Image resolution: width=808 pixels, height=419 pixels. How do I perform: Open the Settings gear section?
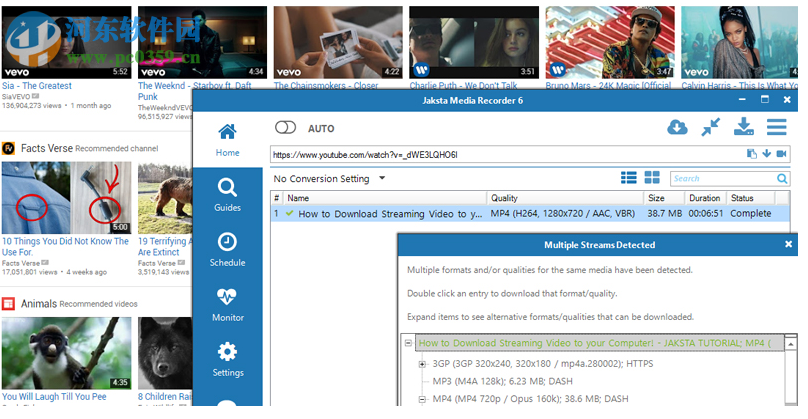coord(227,360)
